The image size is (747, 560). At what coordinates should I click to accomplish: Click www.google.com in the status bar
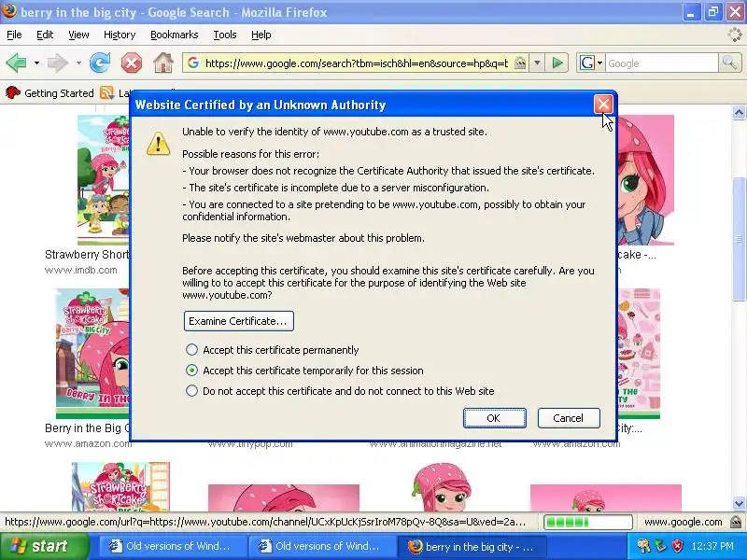pos(684,522)
